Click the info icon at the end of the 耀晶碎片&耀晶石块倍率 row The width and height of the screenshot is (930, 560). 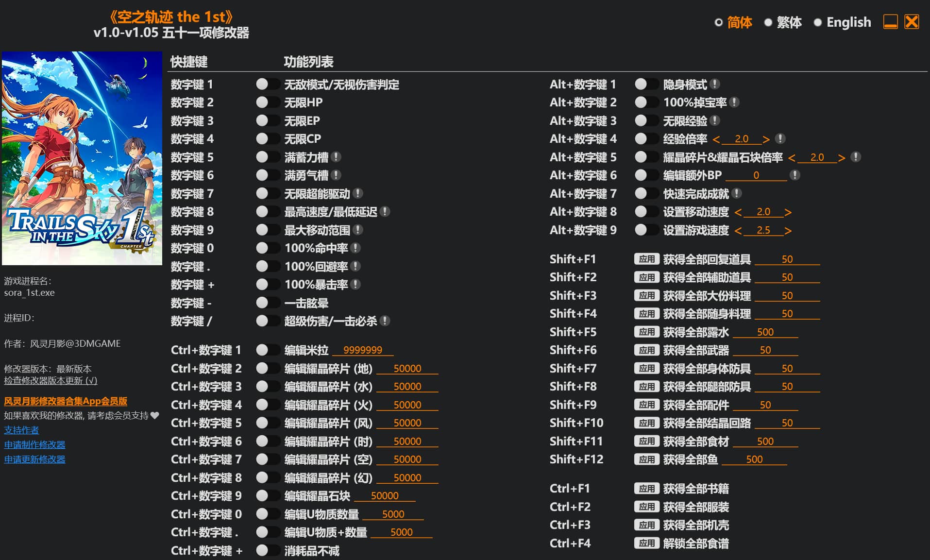(856, 157)
